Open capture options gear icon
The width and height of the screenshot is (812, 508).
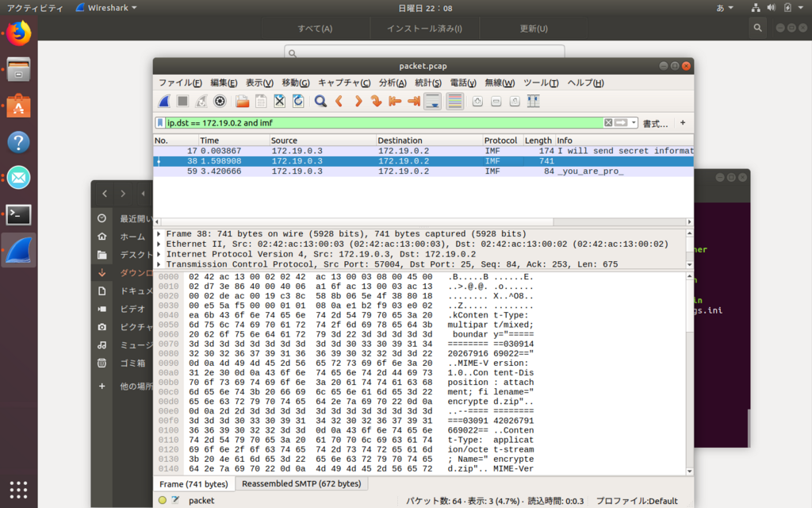(x=220, y=101)
